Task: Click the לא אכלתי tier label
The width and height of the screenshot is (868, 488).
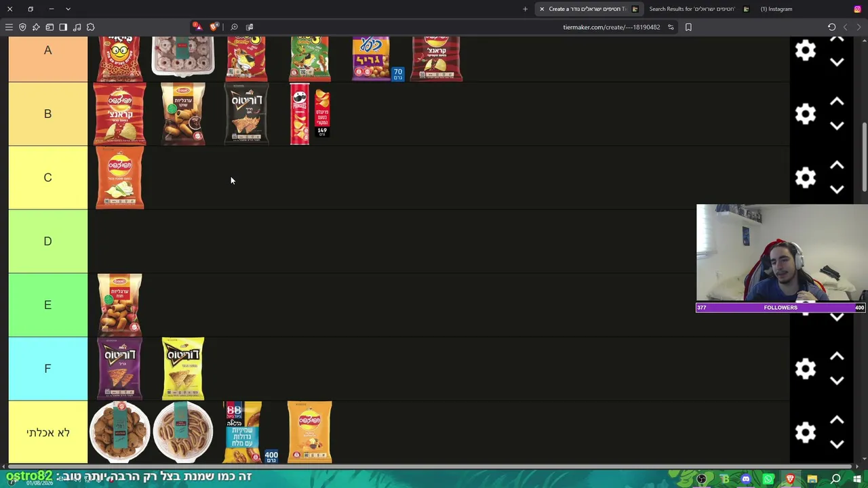Action: (47, 432)
